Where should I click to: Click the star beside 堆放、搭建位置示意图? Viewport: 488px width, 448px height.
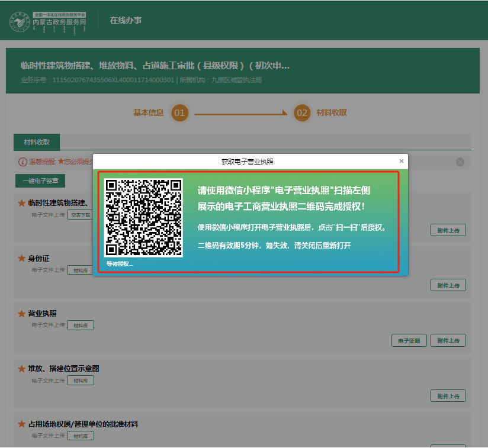tap(21, 369)
